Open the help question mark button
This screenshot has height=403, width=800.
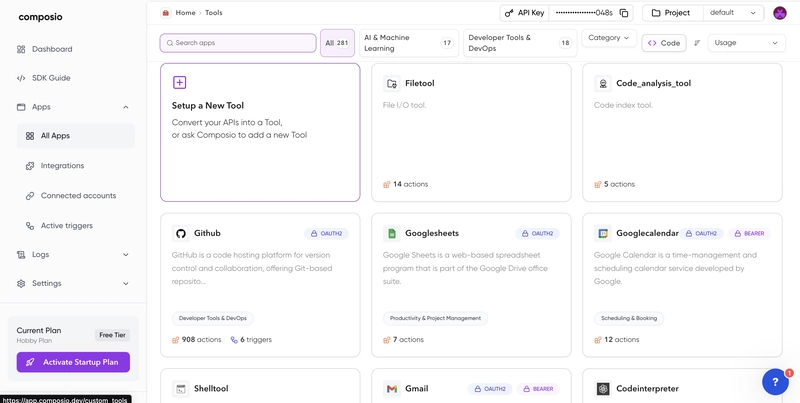coord(775,382)
